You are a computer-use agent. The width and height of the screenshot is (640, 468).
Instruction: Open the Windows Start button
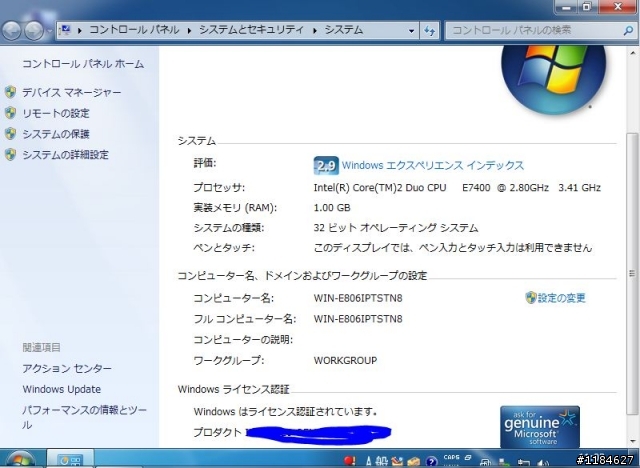[x=18, y=460]
